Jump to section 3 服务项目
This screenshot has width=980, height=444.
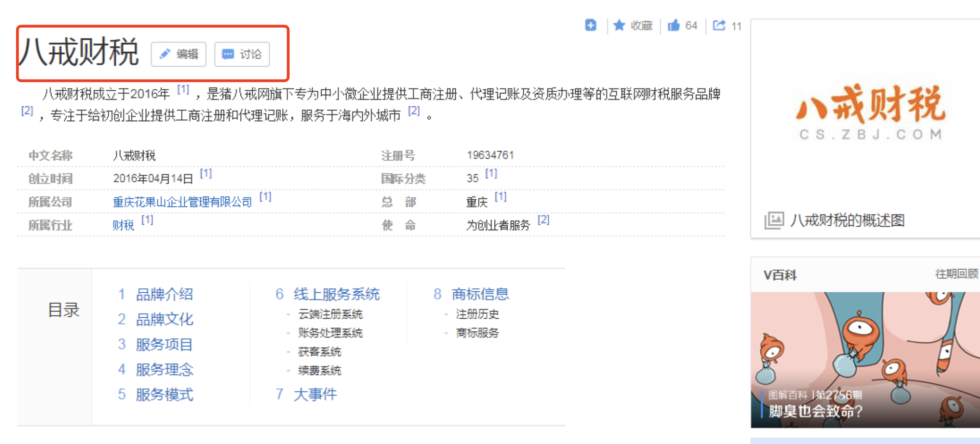164,344
